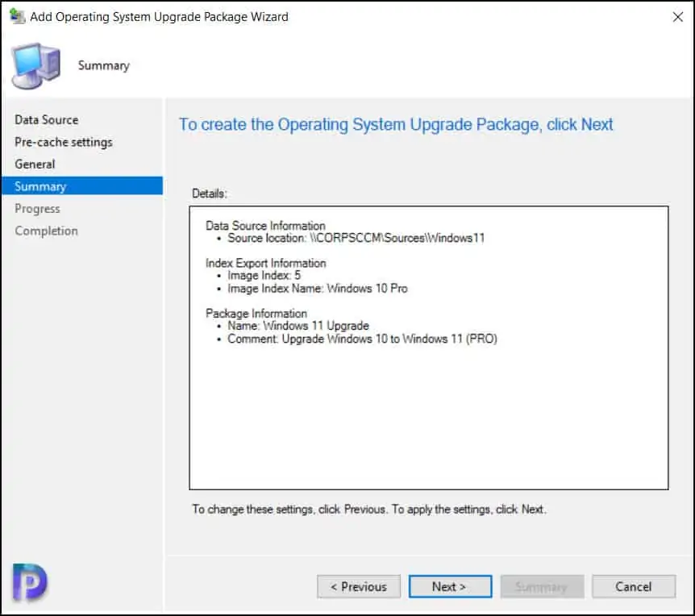Click the Progress step in sidebar

coord(37,208)
